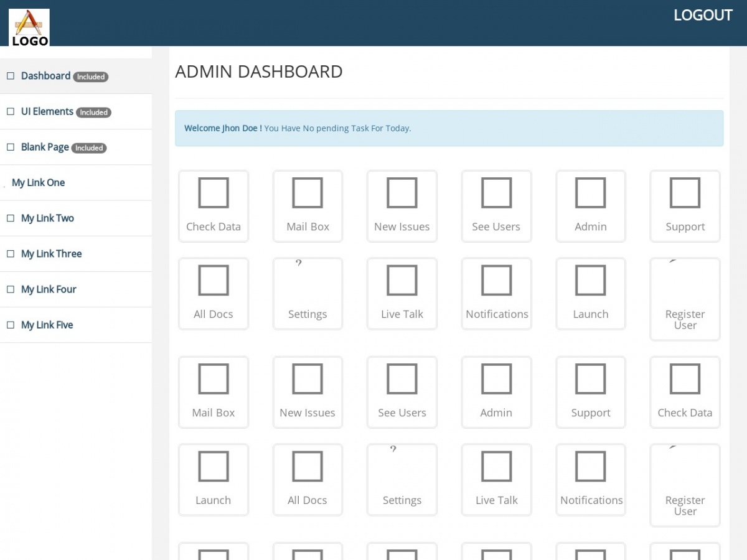
Task: Open UI Elements from the sidebar
Action: 47,111
